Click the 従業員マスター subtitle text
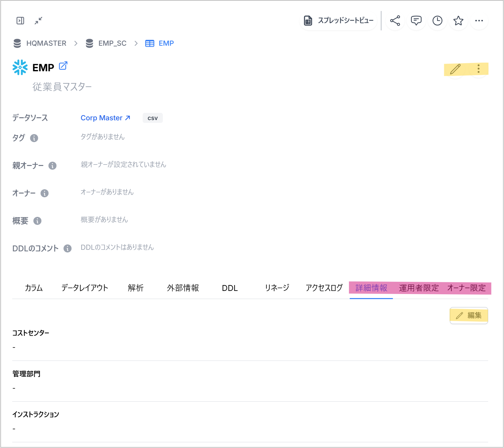This screenshot has width=504, height=448. pos(62,87)
